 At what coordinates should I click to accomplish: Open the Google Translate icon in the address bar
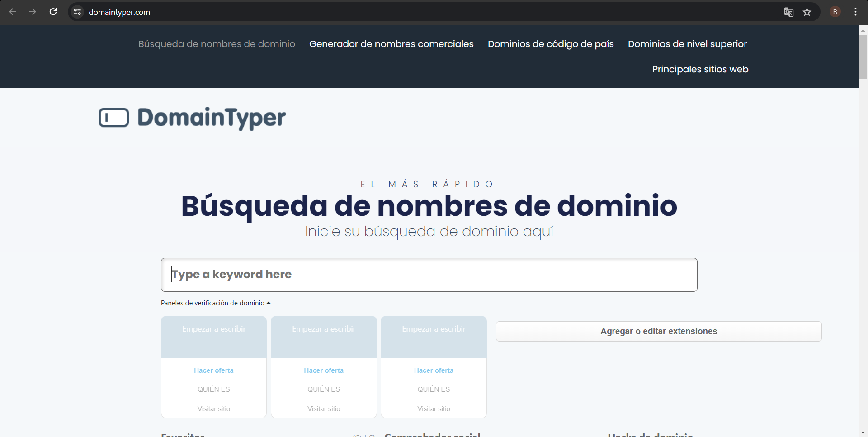(788, 12)
